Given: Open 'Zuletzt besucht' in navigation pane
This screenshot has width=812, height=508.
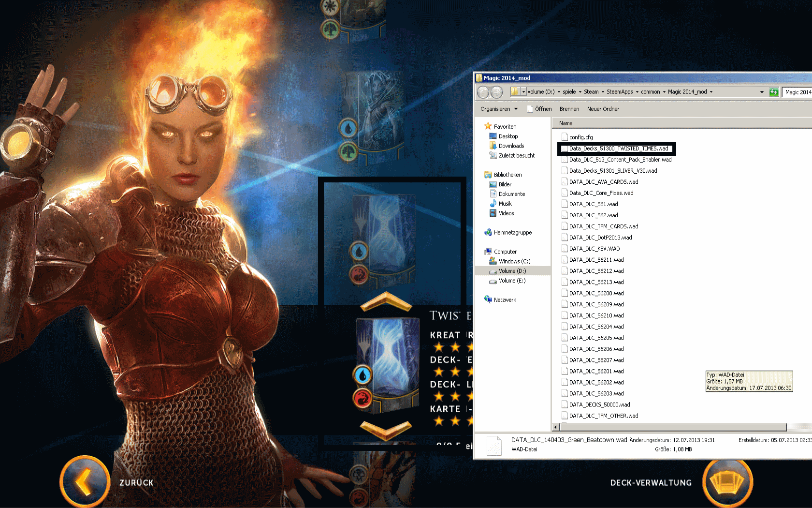Looking at the screenshot, I should point(512,156).
